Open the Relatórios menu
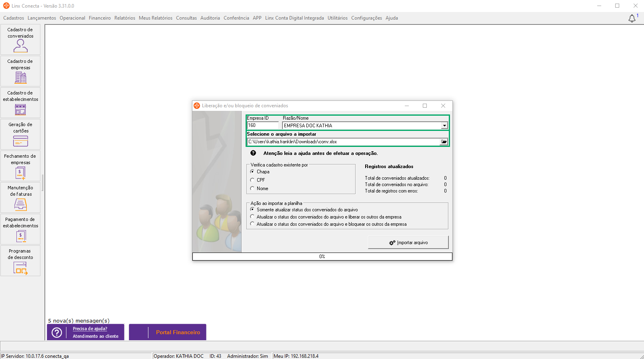 click(x=125, y=18)
